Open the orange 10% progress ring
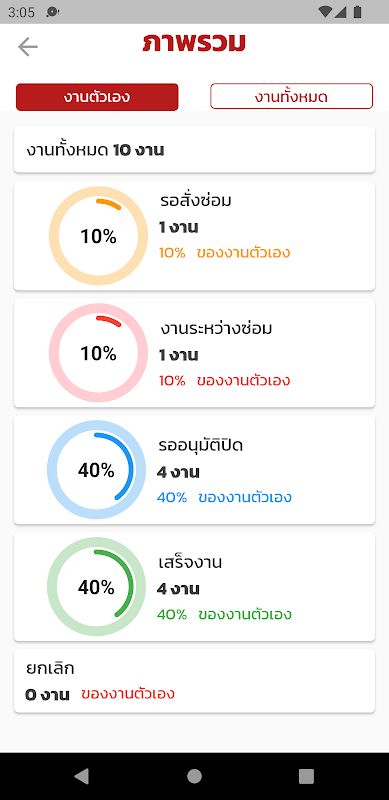Viewport: 389px width, 800px height. [99, 236]
